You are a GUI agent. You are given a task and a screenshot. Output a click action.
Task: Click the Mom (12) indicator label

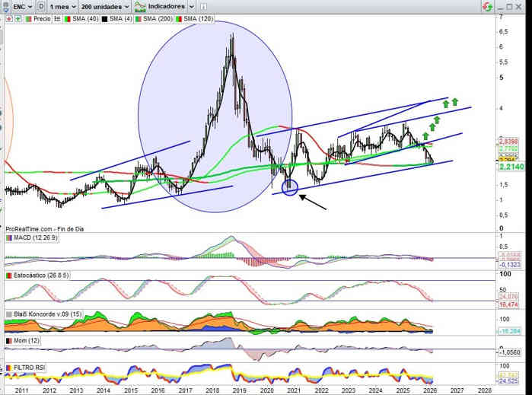point(24,340)
